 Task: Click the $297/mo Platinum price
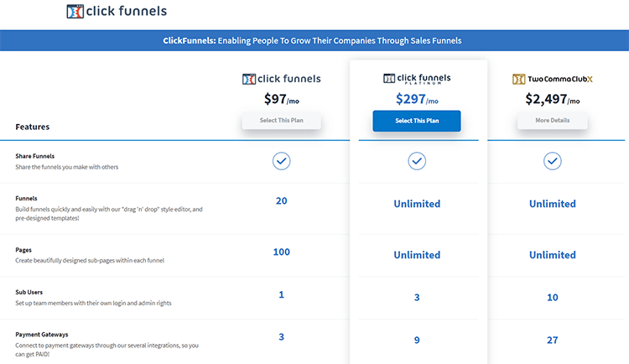(417, 99)
